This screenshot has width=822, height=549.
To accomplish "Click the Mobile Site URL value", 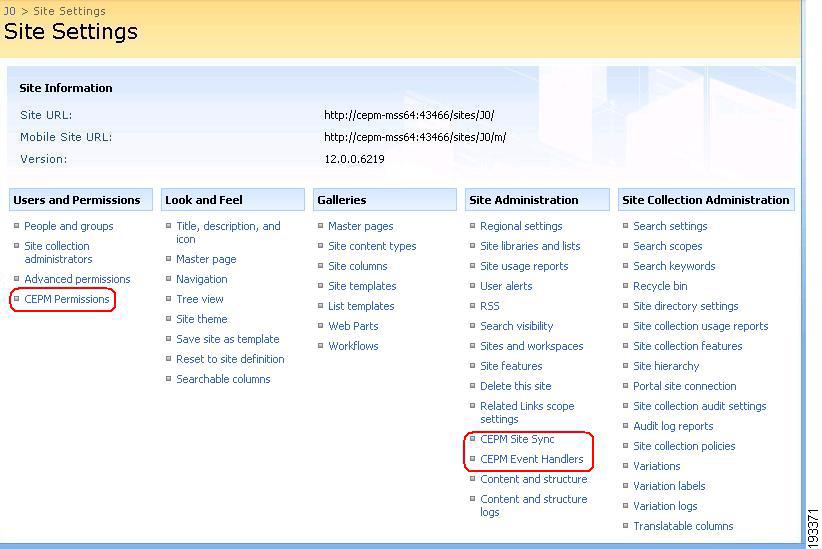I will (415, 137).
